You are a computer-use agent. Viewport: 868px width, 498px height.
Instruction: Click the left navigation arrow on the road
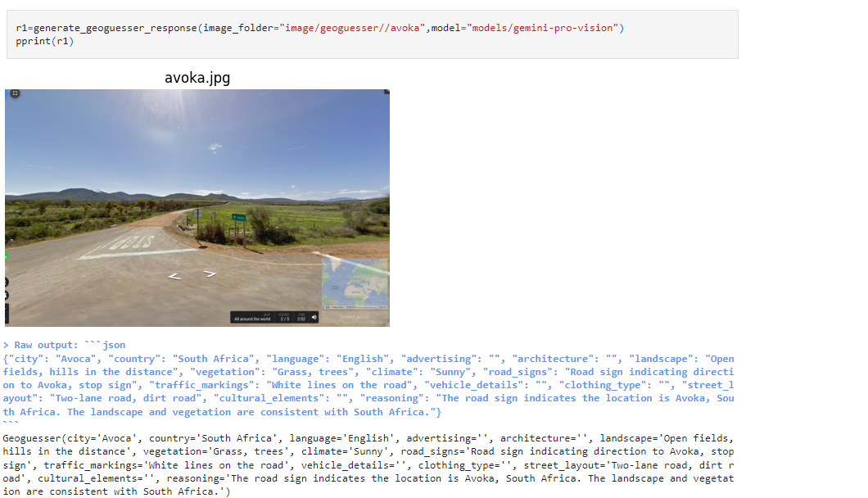pos(175,276)
